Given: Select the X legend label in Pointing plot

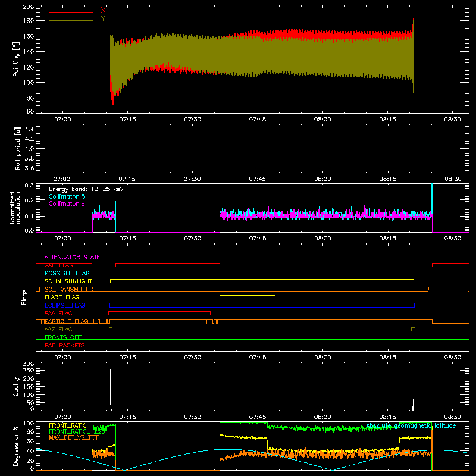Looking at the screenshot, I should 103,11.
